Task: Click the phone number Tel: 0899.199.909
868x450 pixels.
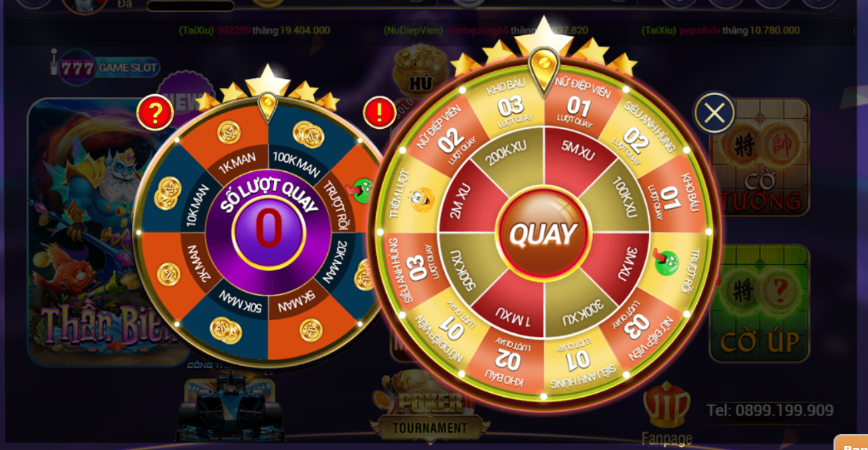Action: pyautogui.click(x=770, y=411)
